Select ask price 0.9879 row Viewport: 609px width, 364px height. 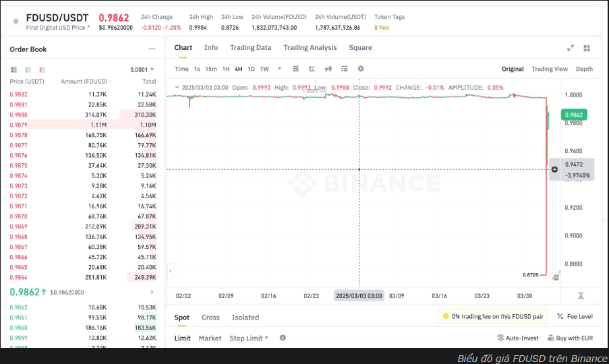tap(83, 125)
